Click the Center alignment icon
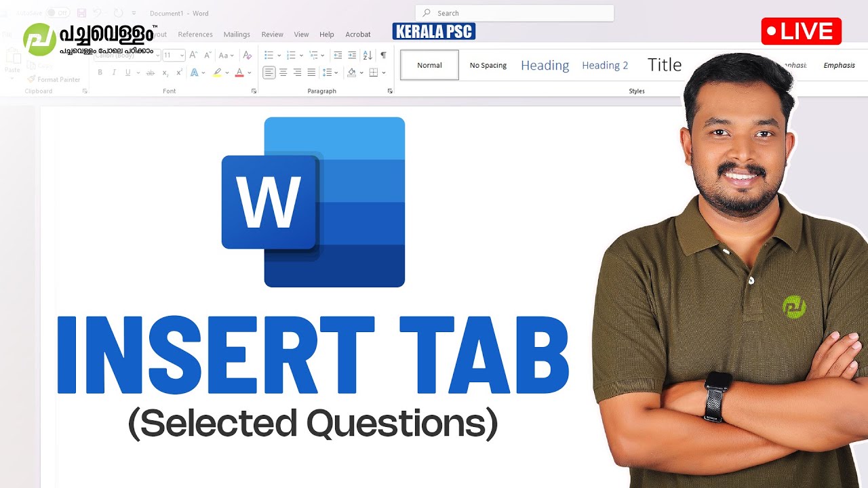This screenshot has height=488, width=868. tap(283, 73)
